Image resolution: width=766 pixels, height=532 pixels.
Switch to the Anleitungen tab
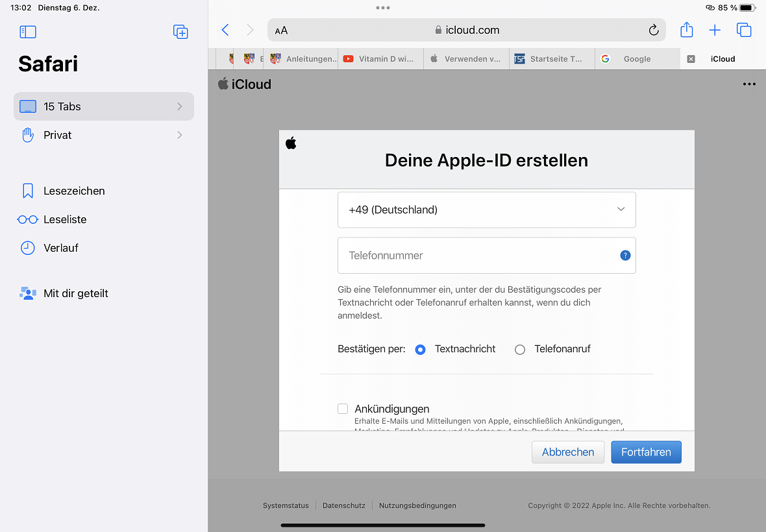303,59
